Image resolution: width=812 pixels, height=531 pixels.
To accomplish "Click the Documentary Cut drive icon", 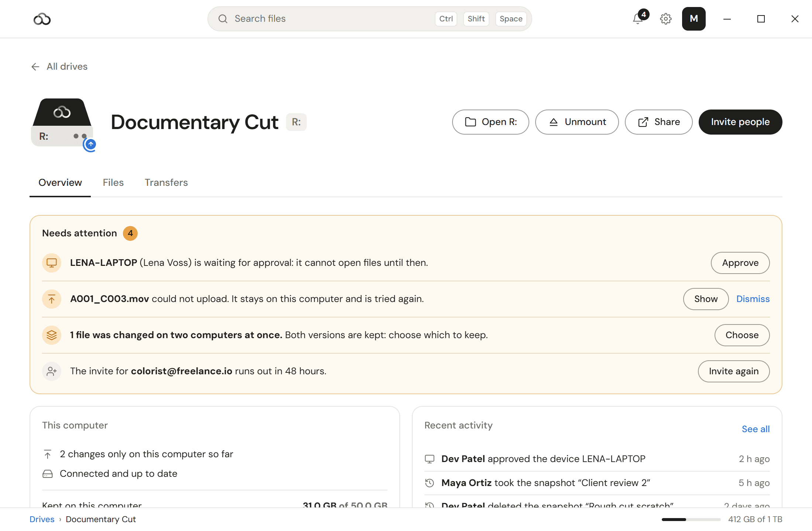I will tap(62, 122).
